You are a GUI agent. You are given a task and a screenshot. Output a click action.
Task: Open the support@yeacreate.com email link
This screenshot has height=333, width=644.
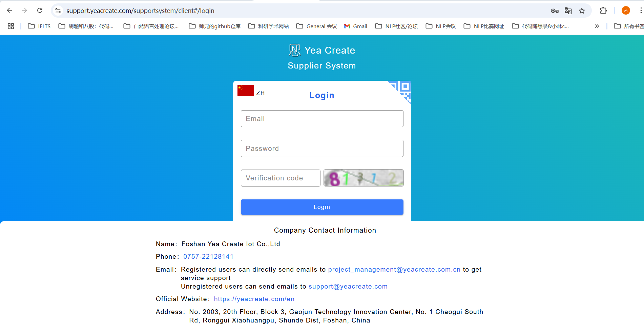point(348,287)
